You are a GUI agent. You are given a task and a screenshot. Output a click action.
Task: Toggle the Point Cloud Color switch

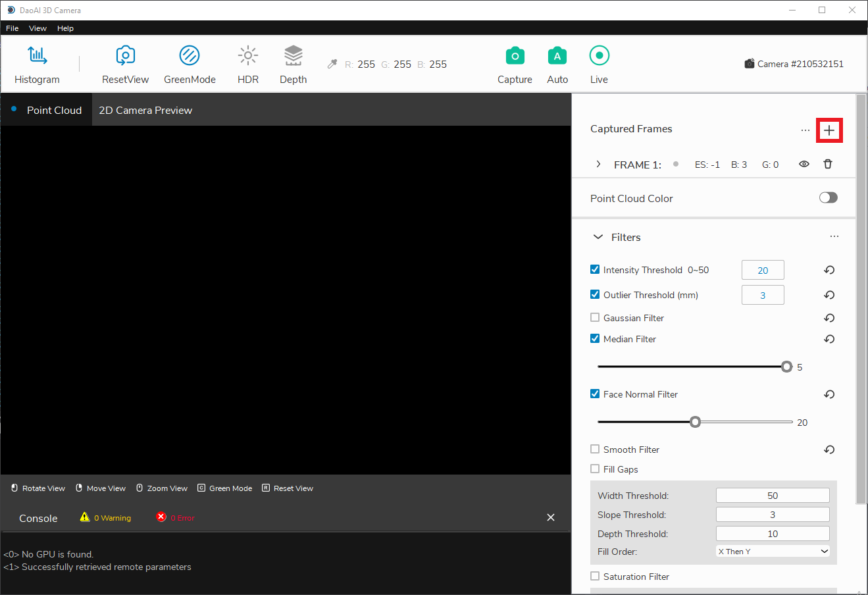(x=828, y=198)
